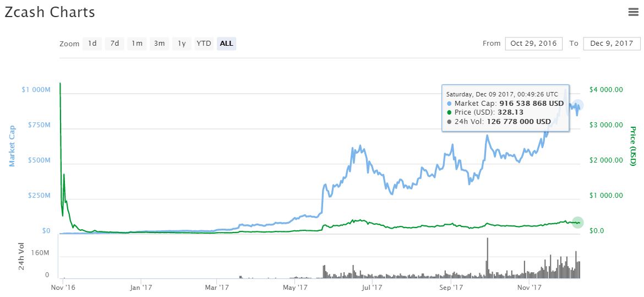Click the Market Cap axis title
Screen dimensions: 644x297
coord(12,146)
